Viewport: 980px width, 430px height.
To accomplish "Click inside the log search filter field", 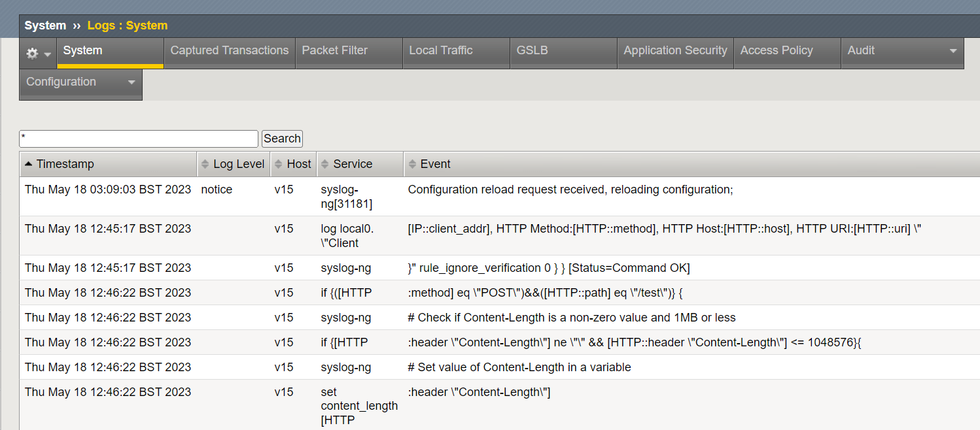I will click(x=138, y=139).
